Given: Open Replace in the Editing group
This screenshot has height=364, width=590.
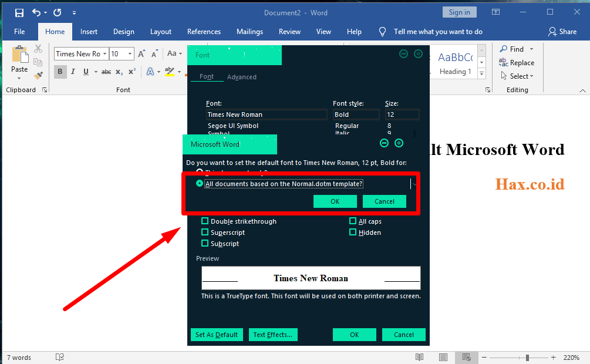Looking at the screenshot, I should pyautogui.click(x=517, y=62).
